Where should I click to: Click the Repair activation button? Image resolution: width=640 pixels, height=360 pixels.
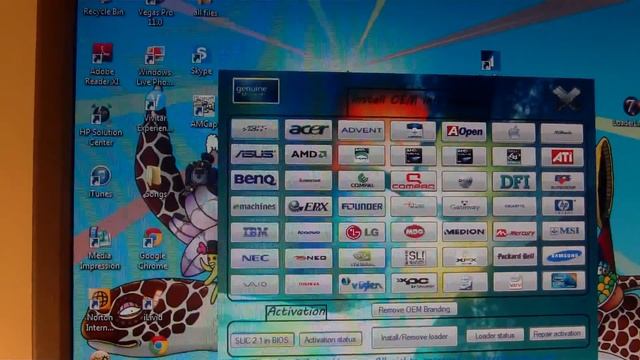tap(557, 334)
